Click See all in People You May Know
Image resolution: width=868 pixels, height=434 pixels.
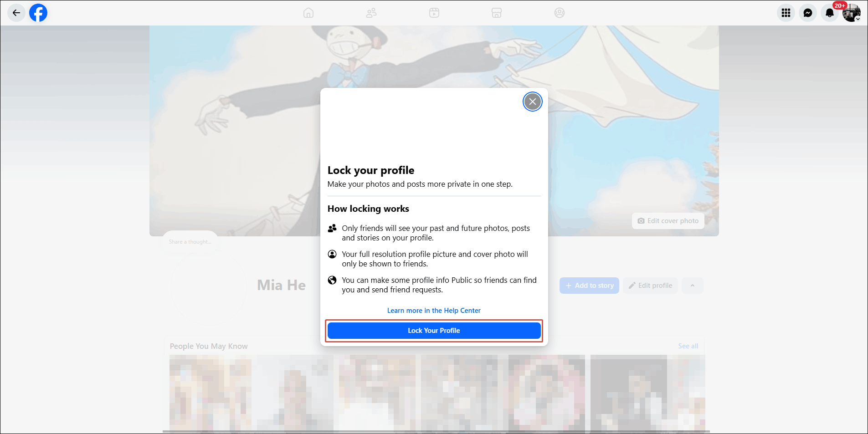point(688,346)
